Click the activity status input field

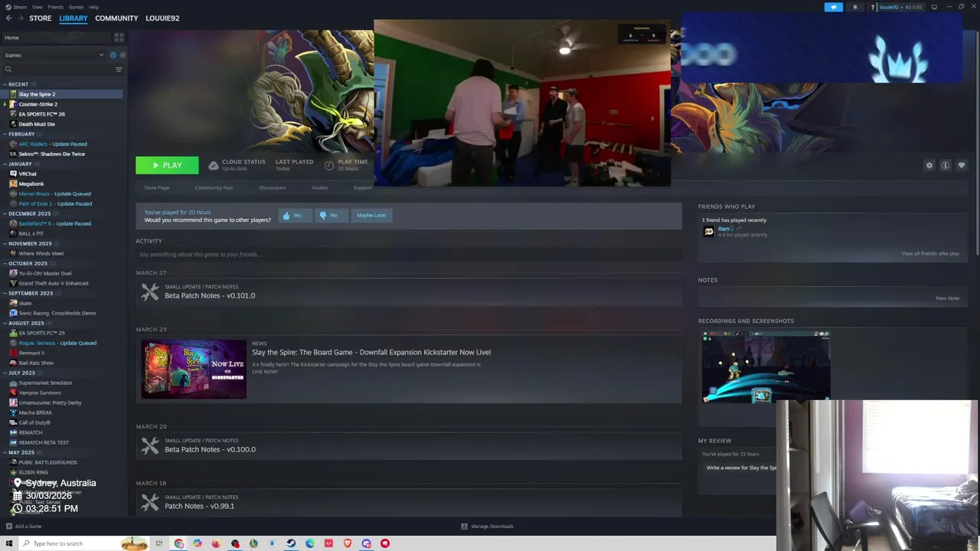pyautogui.click(x=409, y=254)
